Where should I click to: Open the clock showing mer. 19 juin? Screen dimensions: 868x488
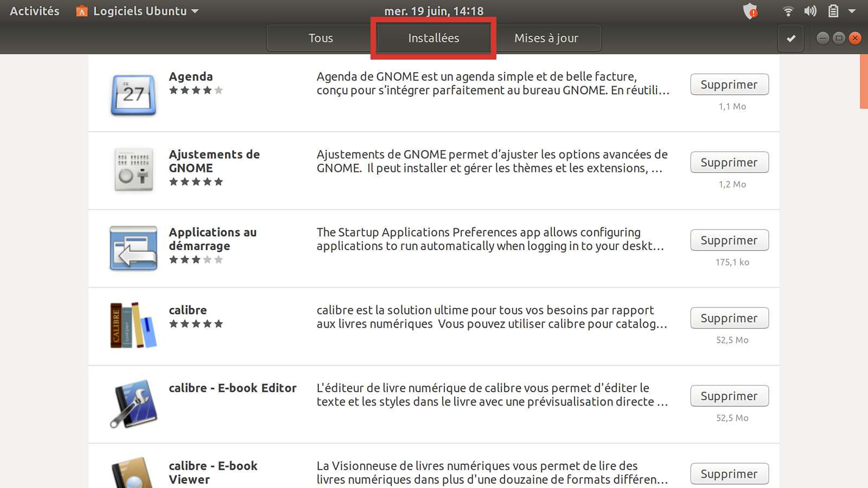434,11
